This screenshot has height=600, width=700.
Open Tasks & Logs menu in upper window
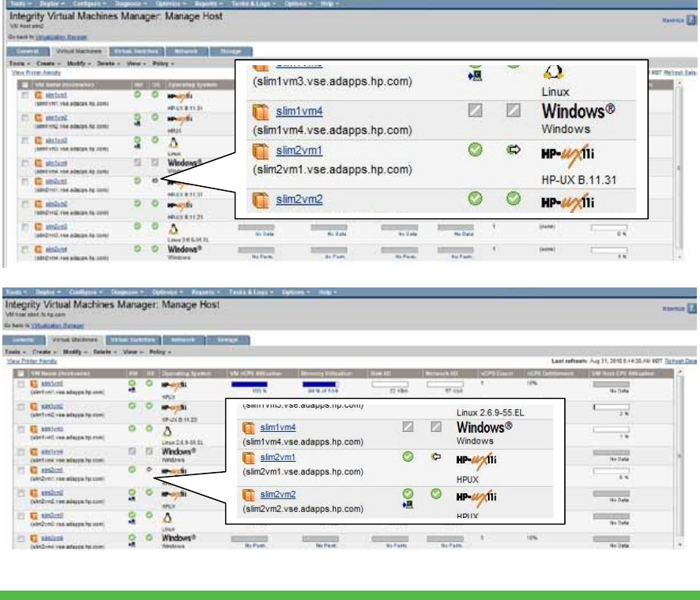(253, 4)
